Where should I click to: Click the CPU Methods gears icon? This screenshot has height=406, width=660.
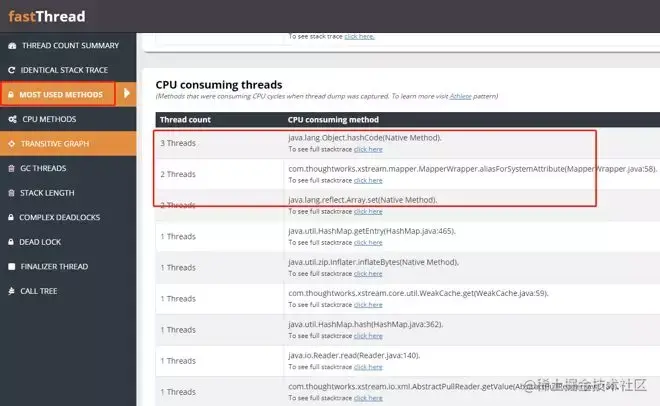pos(12,119)
